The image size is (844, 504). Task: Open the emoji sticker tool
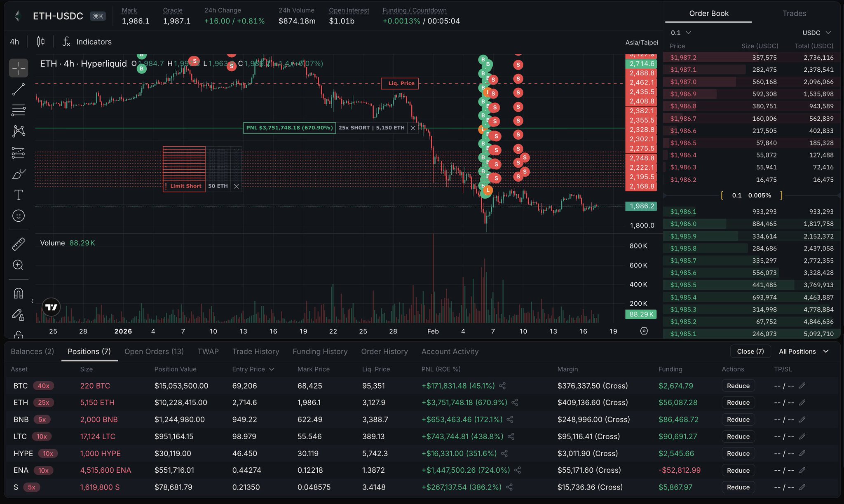19,216
